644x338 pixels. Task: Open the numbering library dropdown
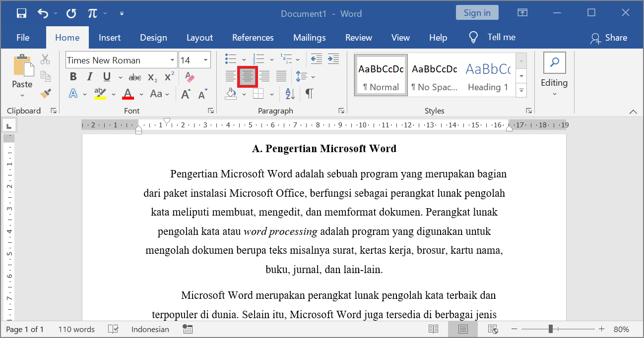click(271, 59)
